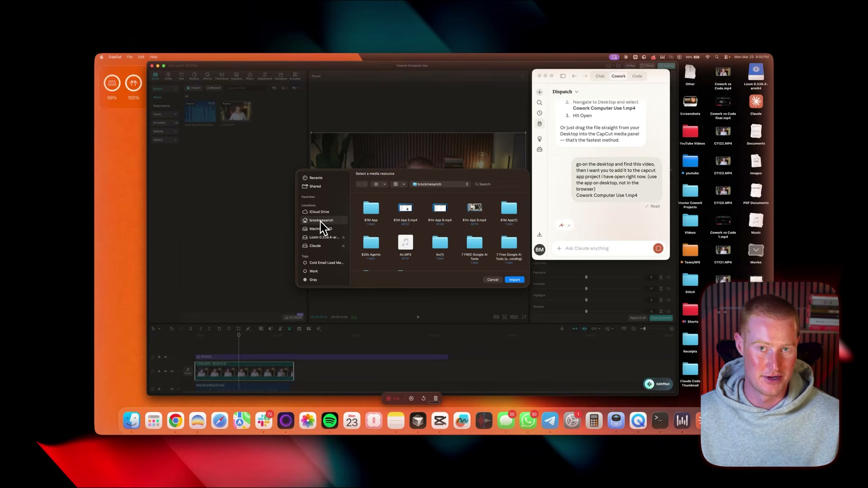Open the File menu in macOS menu bar

[130, 57]
